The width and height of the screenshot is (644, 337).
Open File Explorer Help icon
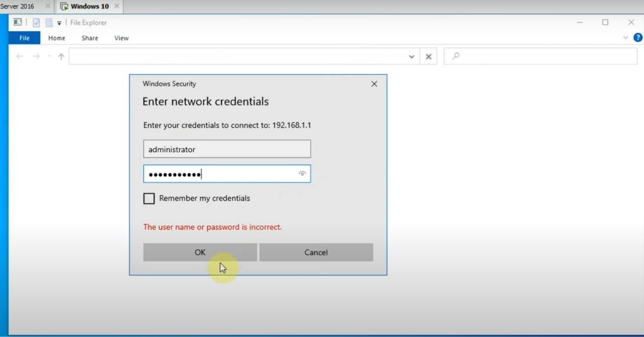click(x=638, y=38)
